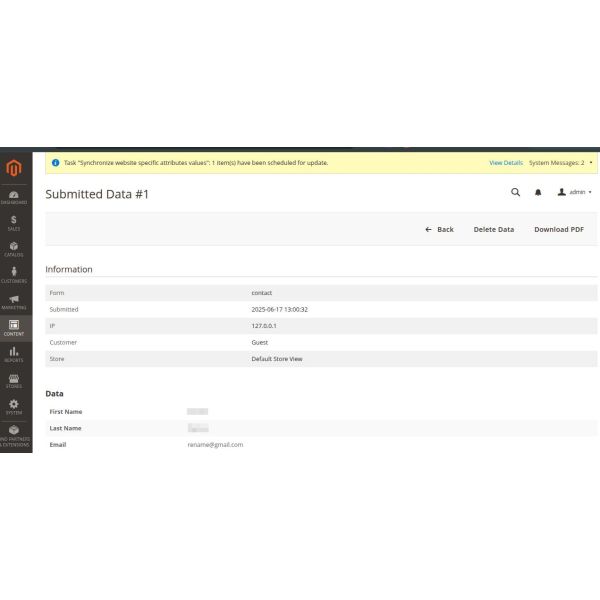Viewport: 600px width, 600px height.
Task: Open Find Partners & Extensions menu
Action: (14, 436)
